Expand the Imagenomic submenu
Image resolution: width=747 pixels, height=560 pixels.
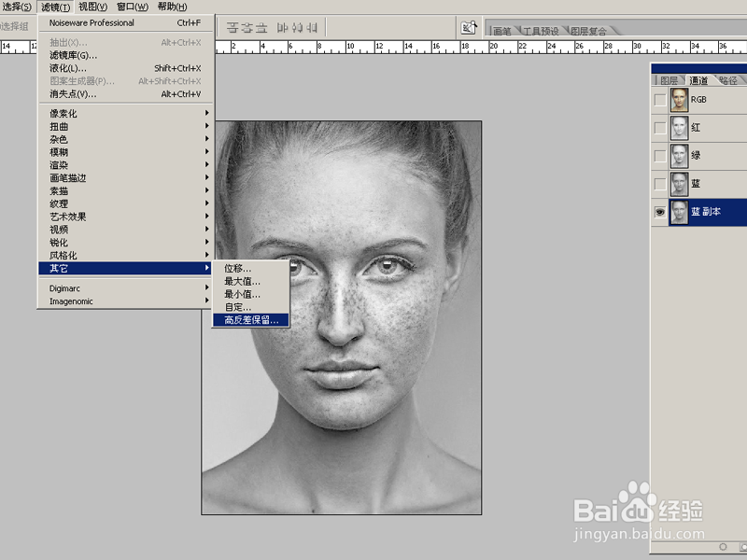pyautogui.click(x=126, y=301)
